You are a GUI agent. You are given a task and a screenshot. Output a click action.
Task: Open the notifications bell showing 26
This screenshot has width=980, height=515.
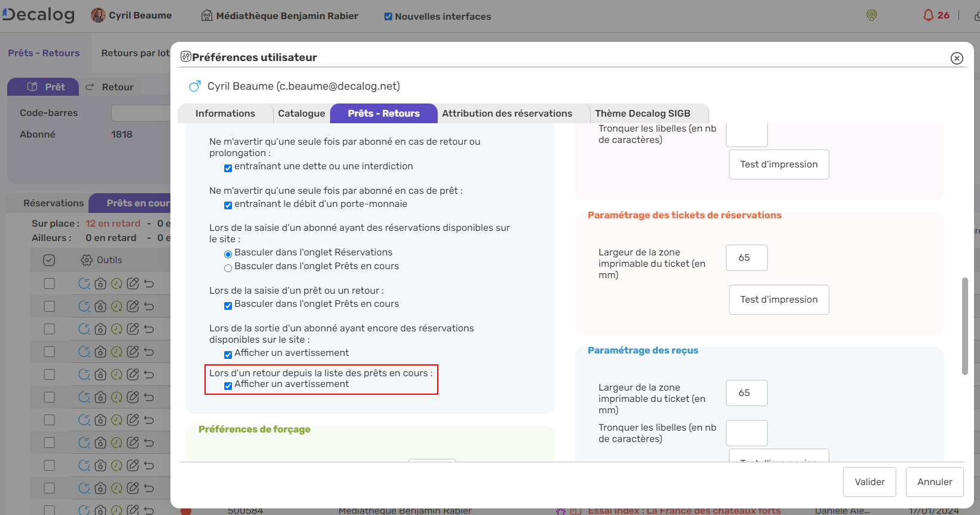click(x=929, y=16)
